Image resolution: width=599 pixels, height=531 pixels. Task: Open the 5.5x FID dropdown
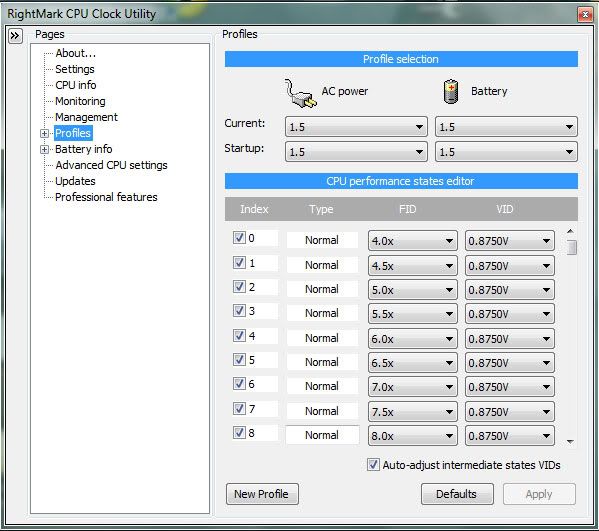pyautogui.click(x=413, y=314)
